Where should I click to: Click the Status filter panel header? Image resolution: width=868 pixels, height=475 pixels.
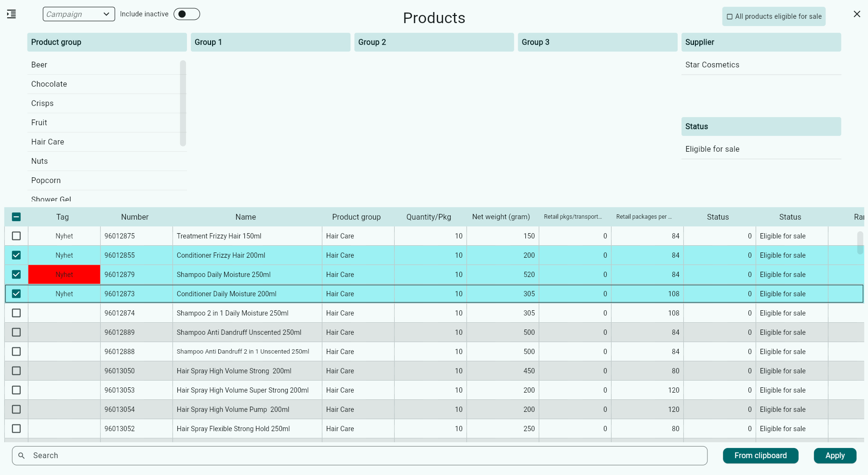coord(761,127)
